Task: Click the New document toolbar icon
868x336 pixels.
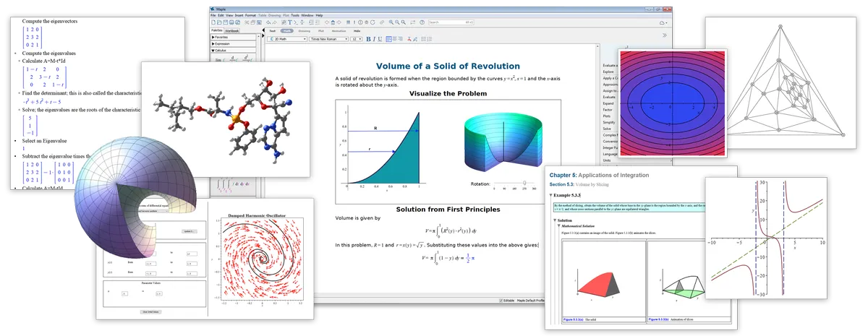Action: click(213, 22)
